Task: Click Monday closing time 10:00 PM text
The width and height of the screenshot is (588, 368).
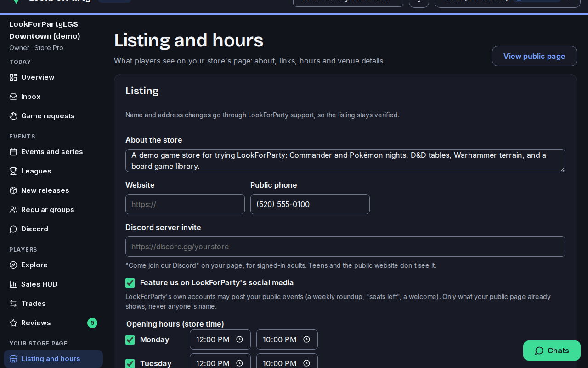Action: pyautogui.click(x=279, y=339)
